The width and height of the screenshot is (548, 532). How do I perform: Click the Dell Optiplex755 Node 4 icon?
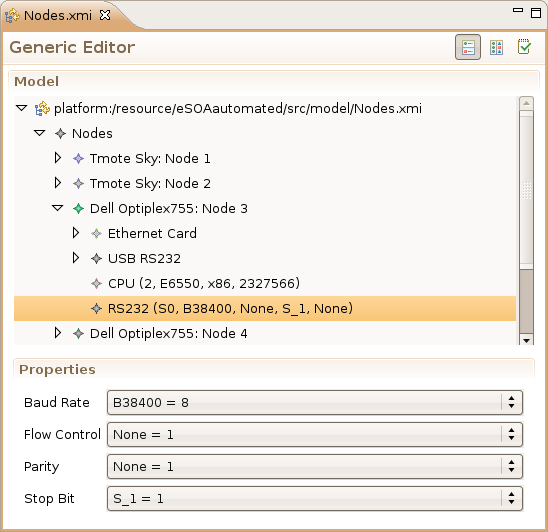coord(78,333)
